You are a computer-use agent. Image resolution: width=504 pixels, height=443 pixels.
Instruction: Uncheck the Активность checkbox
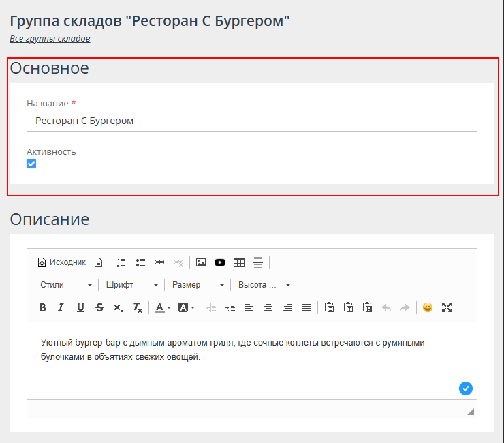pos(31,164)
